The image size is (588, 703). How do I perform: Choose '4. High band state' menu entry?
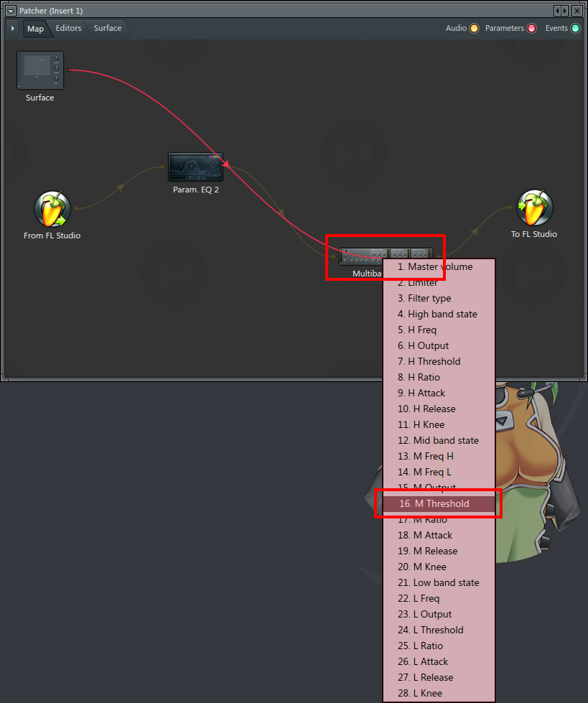tap(439, 314)
